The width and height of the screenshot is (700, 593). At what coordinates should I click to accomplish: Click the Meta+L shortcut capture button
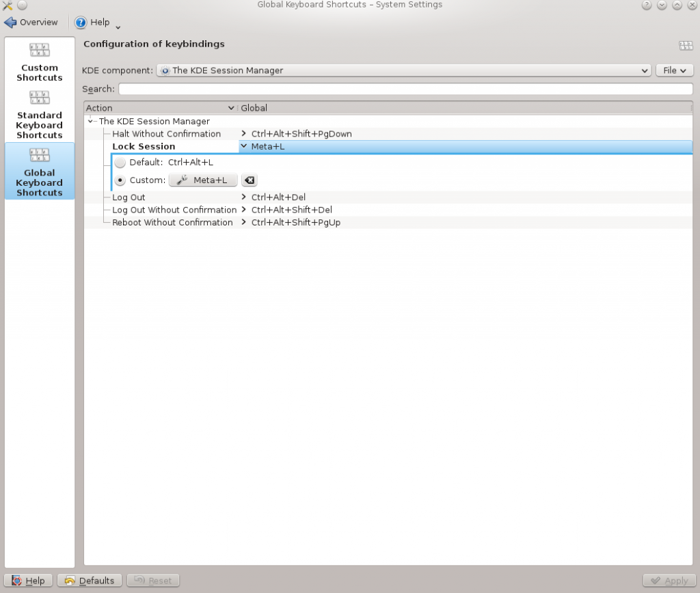tap(203, 180)
